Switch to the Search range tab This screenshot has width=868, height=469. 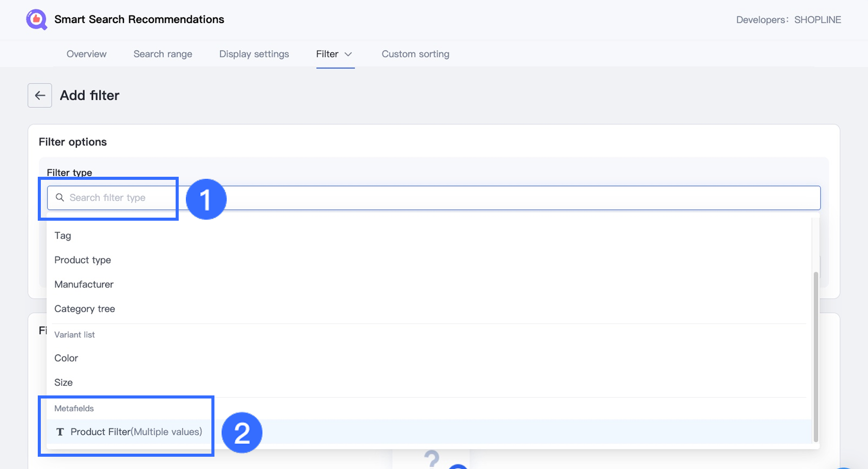click(x=163, y=54)
